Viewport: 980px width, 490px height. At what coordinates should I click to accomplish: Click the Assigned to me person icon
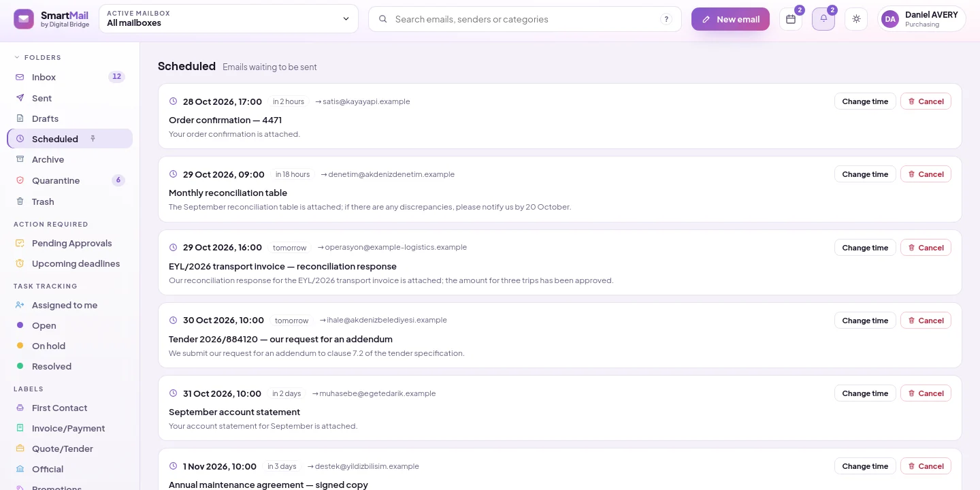point(20,305)
